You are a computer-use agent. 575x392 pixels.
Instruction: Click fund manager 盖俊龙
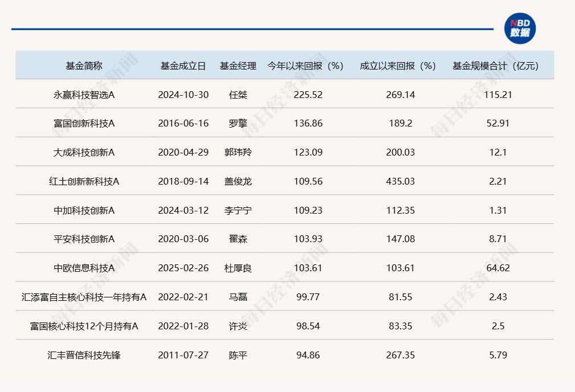(x=238, y=181)
